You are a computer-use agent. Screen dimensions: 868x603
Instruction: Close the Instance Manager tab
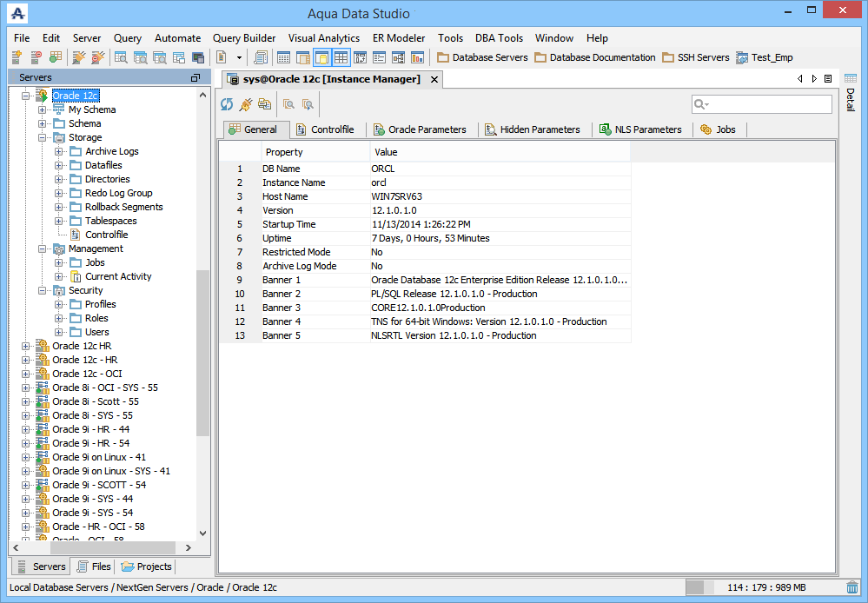[434, 80]
